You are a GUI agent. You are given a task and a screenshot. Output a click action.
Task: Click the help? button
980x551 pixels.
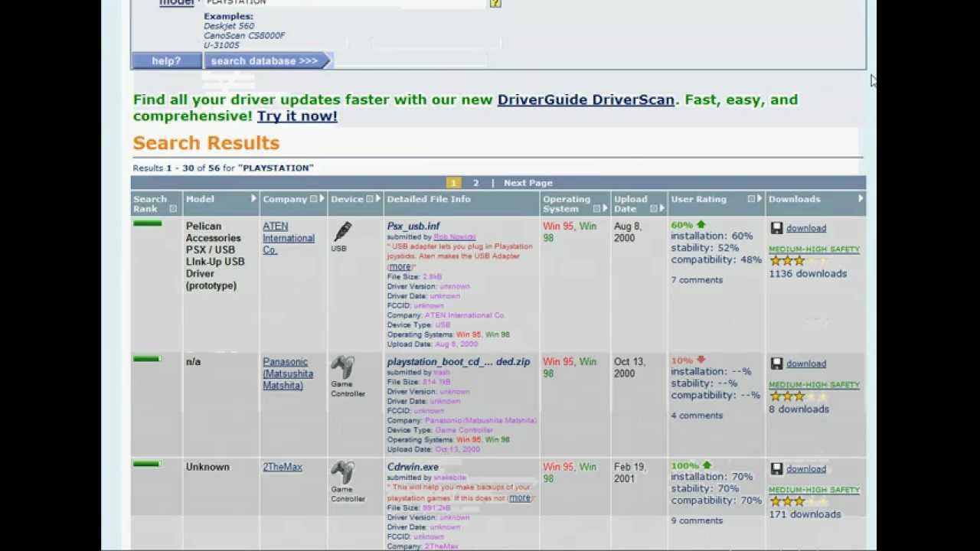166,61
